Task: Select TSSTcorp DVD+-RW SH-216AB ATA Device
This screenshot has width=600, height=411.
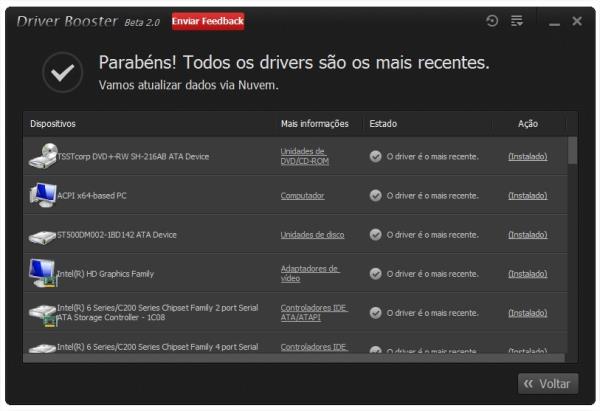Action: click(x=133, y=157)
